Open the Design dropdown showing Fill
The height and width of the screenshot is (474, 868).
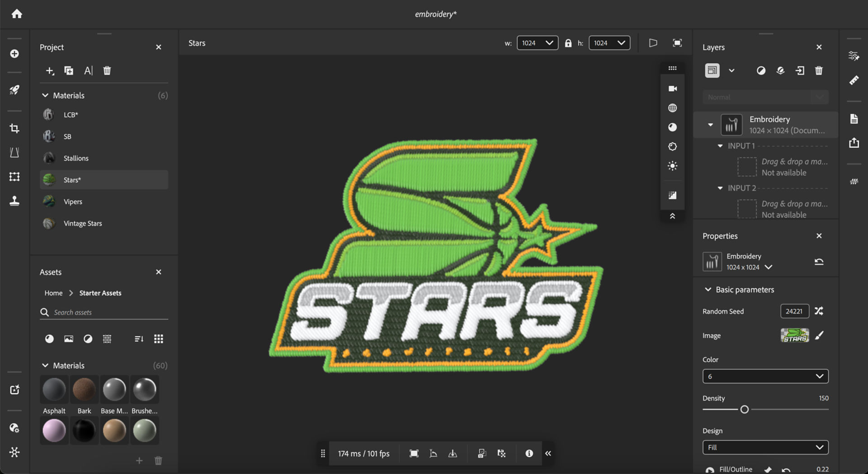765,447
